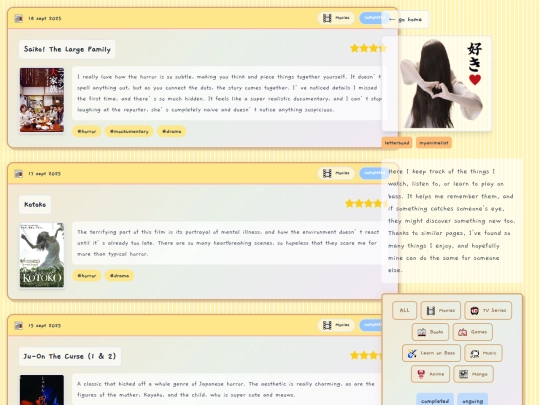Filter entries by Games
This screenshot has width=540, height=405.
tap(472, 332)
